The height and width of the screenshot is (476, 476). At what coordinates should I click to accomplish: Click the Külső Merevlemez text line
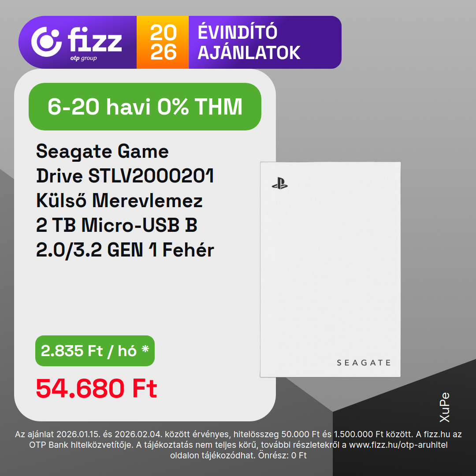119,201
